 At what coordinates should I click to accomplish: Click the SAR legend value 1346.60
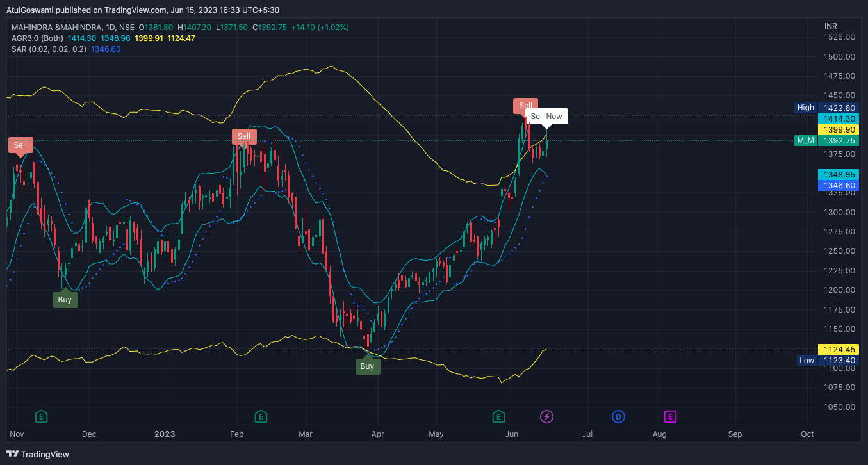(x=106, y=49)
